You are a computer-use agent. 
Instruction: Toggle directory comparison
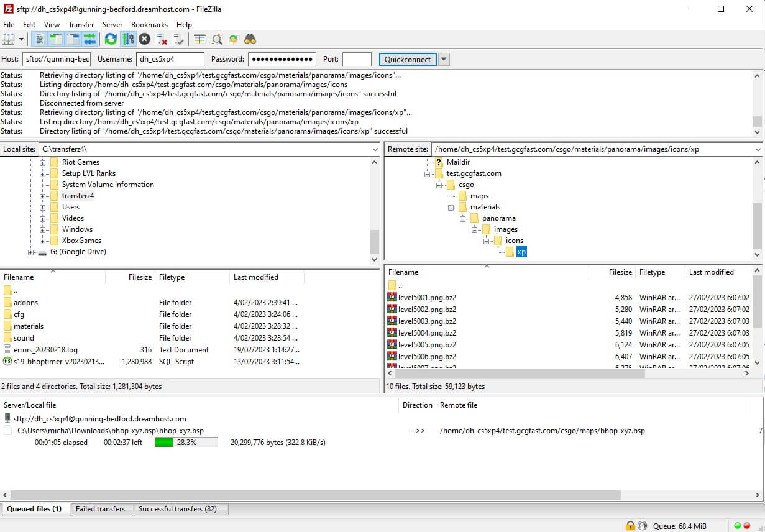point(216,39)
